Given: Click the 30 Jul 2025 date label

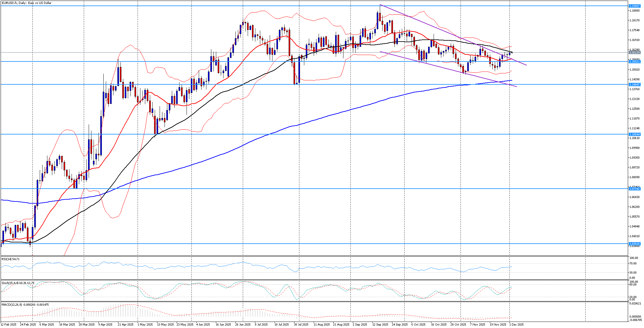Looking at the screenshot, I should (x=301, y=325).
